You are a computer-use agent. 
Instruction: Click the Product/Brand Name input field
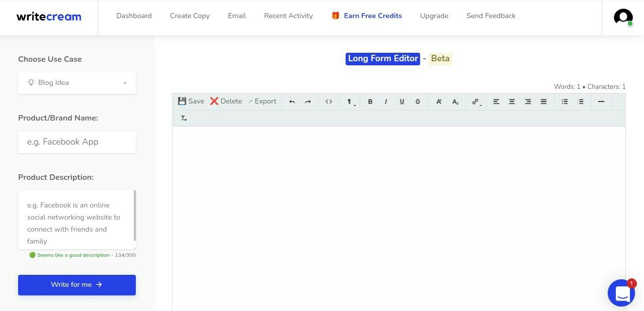point(76,142)
